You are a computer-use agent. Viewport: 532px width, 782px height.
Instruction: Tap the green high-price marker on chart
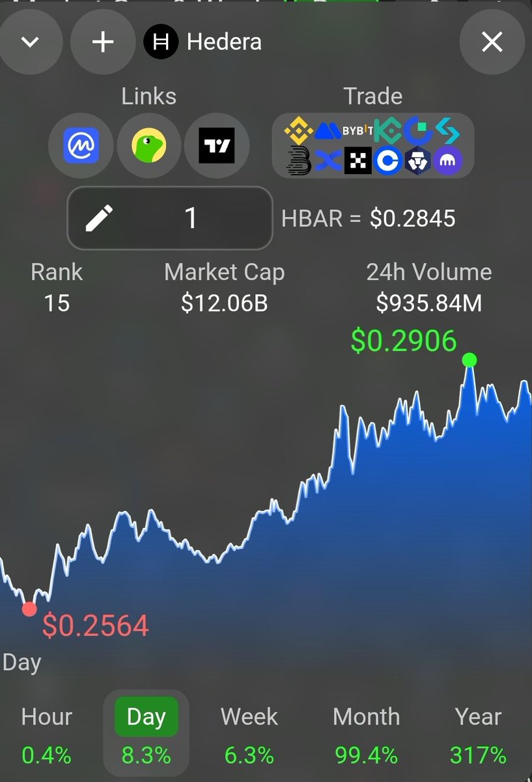(469, 360)
